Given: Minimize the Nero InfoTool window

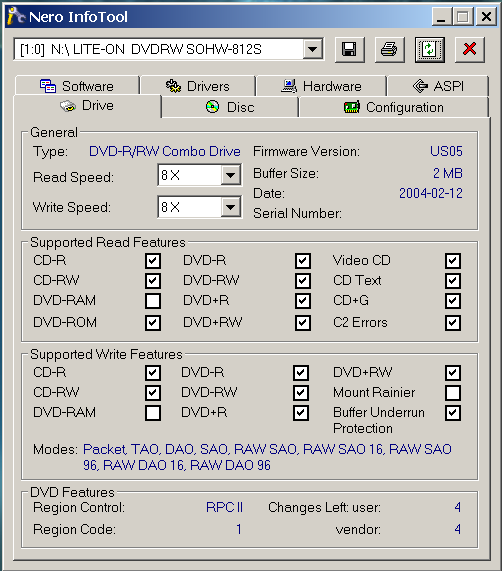Looking at the screenshot, I should coord(441,17).
